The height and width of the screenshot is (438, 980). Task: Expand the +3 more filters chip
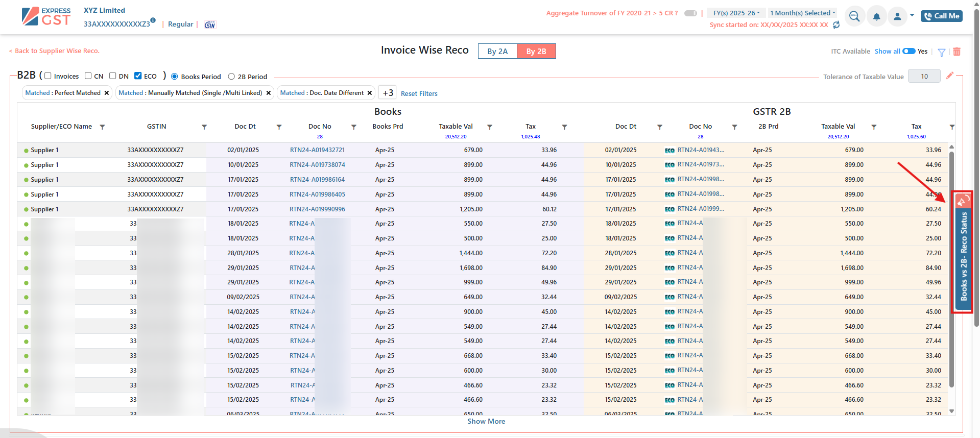click(x=388, y=93)
